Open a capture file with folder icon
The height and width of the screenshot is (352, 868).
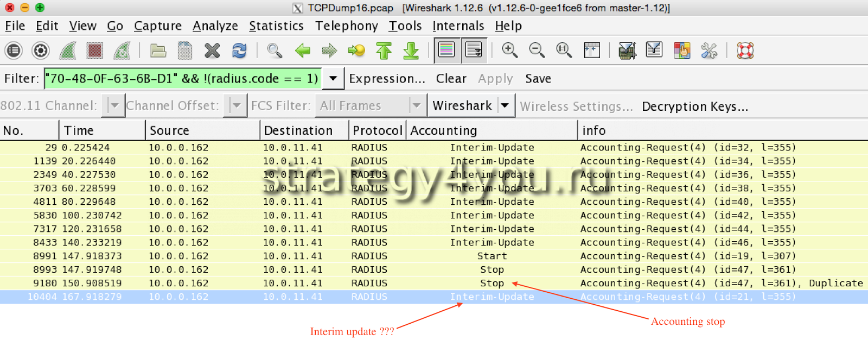click(x=158, y=51)
